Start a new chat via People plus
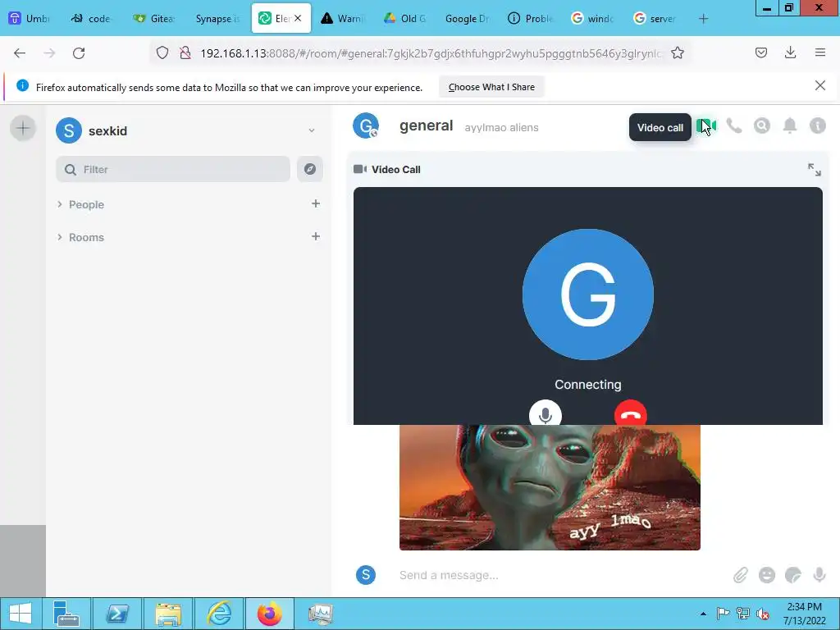The width and height of the screenshot is (840, 630). point(316,203)
